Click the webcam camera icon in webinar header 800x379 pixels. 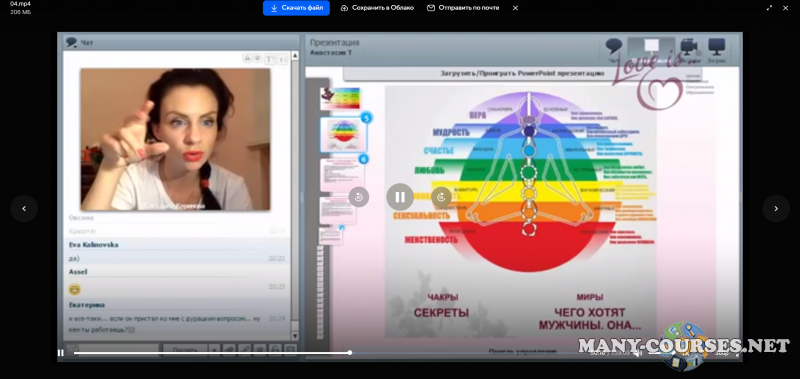(689, 47)
